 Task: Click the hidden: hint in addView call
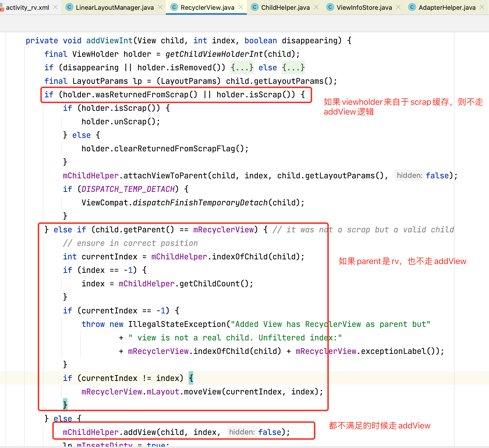pos(242,432)
